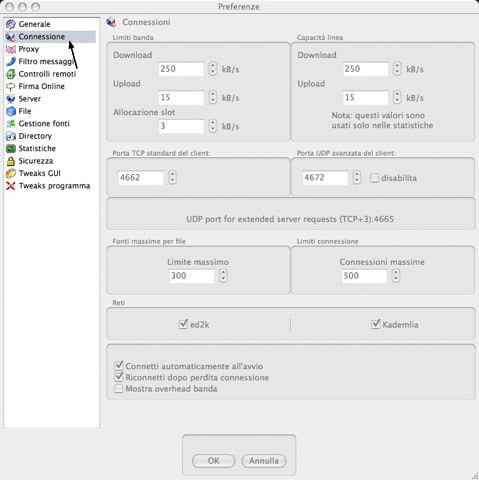This screenshot has height=480, width=479.
Task: Uncheck the Kademlia network checkbox
Action: tap(376, 324)
